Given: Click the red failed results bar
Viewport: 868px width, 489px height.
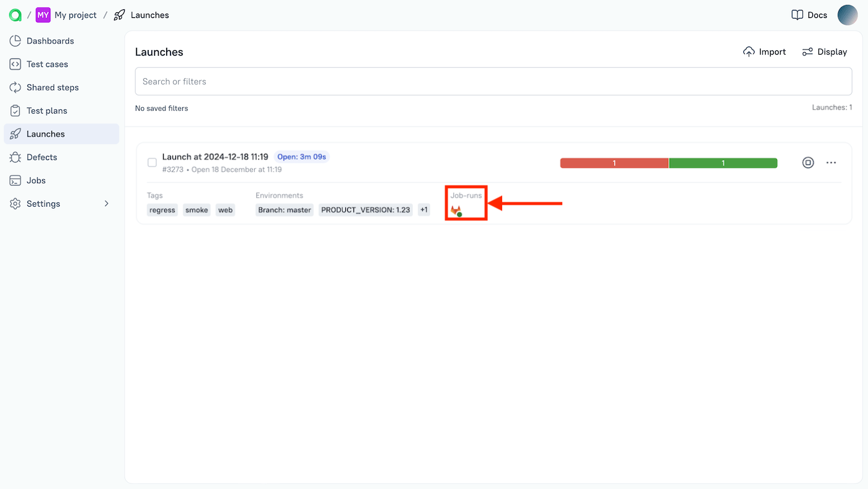Looking at the screenshot, I should 614,163.
